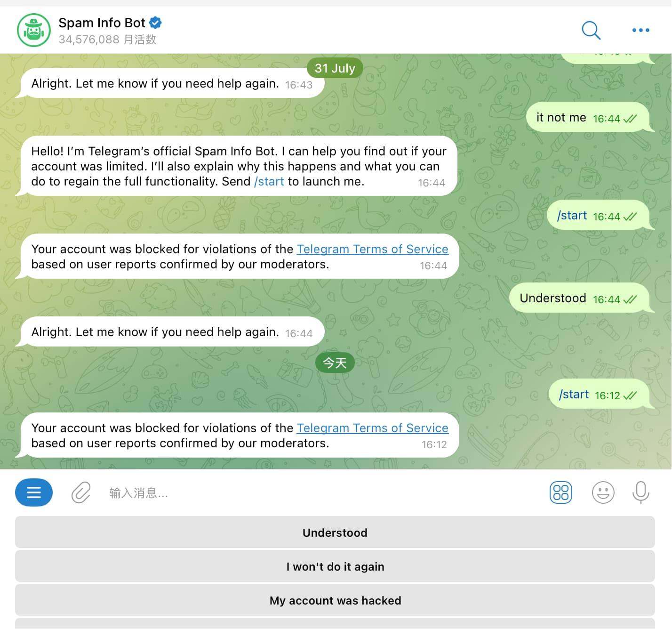
Task: Open Spam Info Bot profile from title
Action: 102,23
